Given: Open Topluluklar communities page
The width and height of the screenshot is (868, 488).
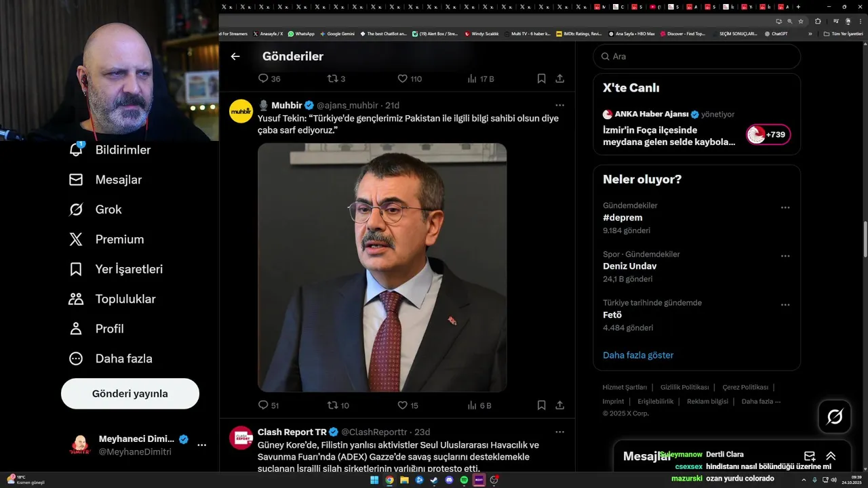Looking at the screenshot, I should pos(113,299).
